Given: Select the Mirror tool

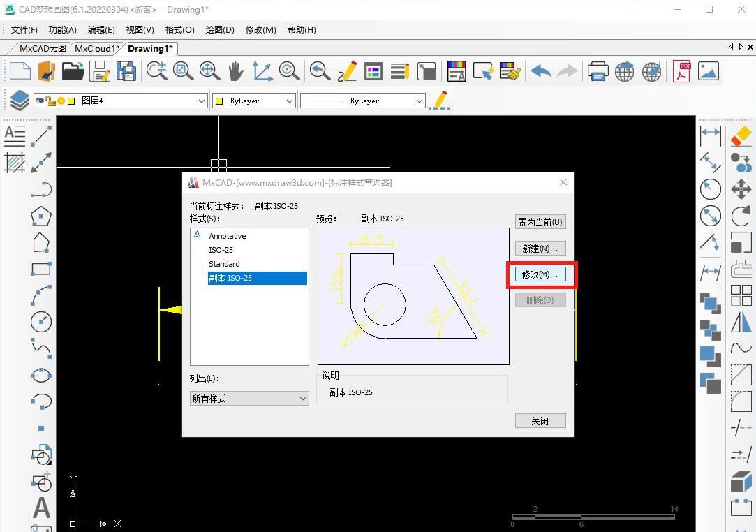Looking at the screenshot, I should point(741,322).
